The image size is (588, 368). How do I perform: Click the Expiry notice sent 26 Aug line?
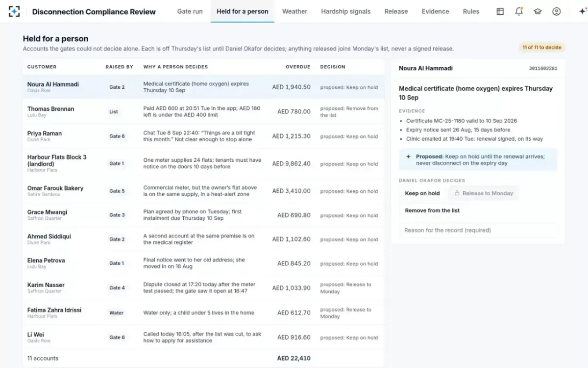tap(458, 130)
